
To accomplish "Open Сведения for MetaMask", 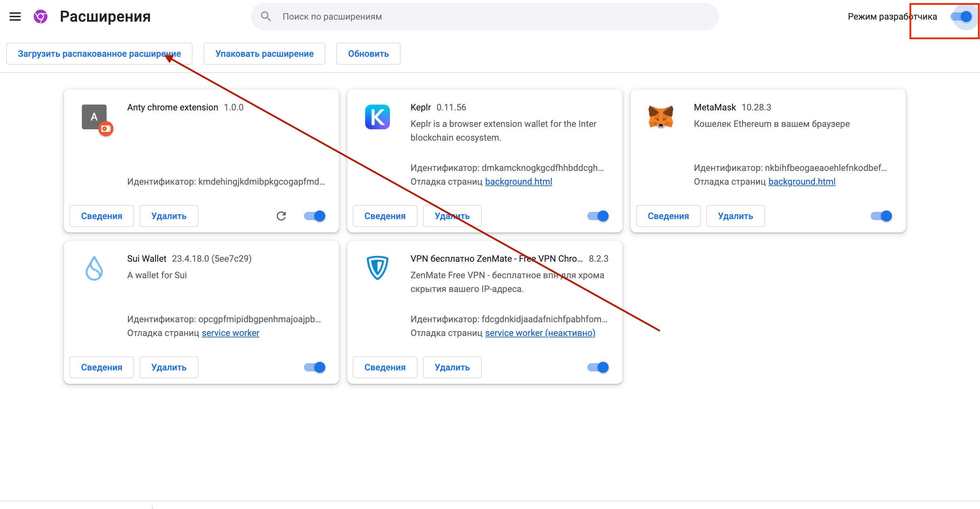I will (x=668, y=216).
